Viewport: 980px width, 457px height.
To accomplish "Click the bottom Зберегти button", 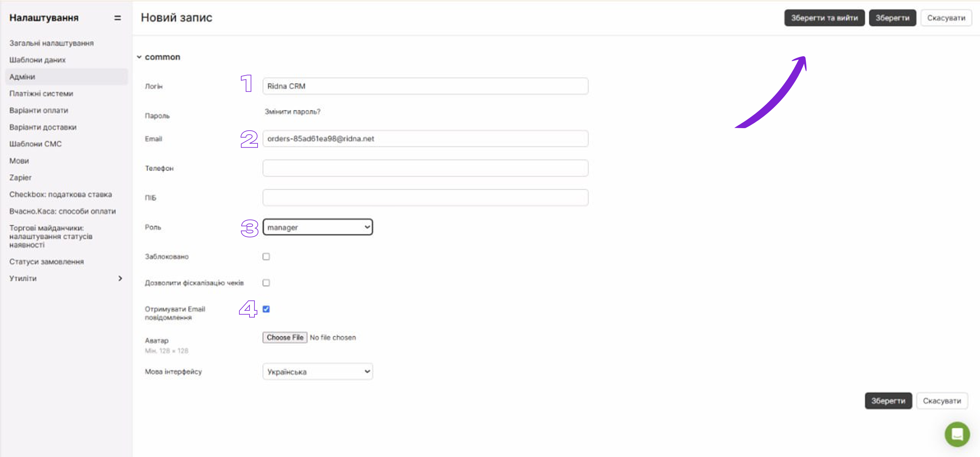I will [888, 401].
